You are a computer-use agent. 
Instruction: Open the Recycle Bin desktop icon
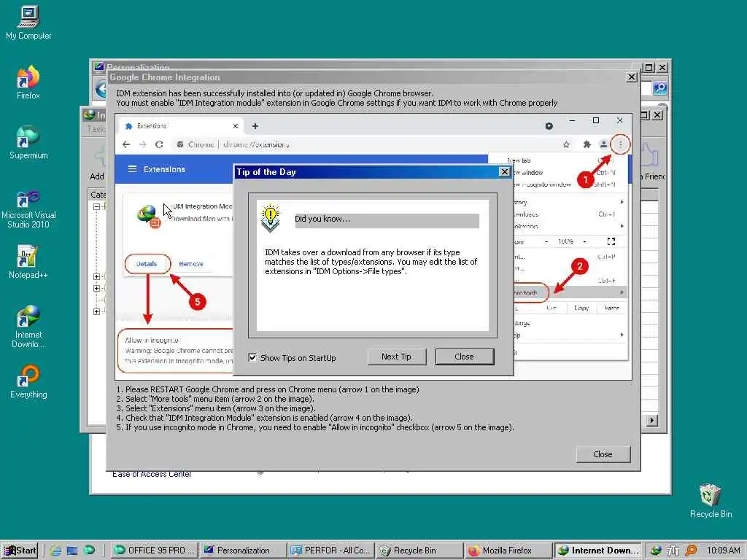click(x=711, y=500)
